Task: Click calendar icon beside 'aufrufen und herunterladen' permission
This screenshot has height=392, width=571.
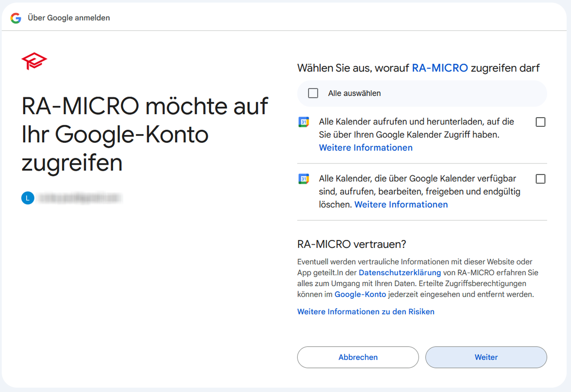Action: 303,122
